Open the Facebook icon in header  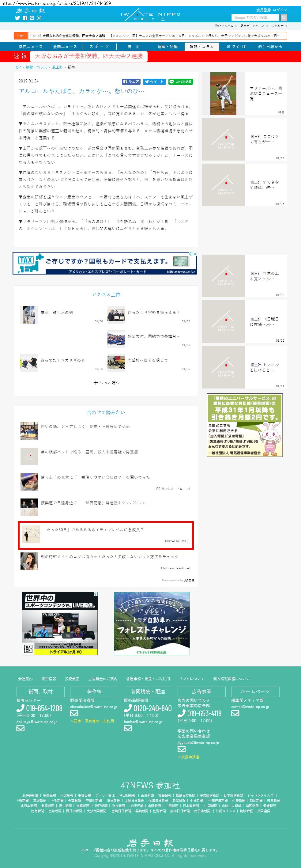[25, 18]
